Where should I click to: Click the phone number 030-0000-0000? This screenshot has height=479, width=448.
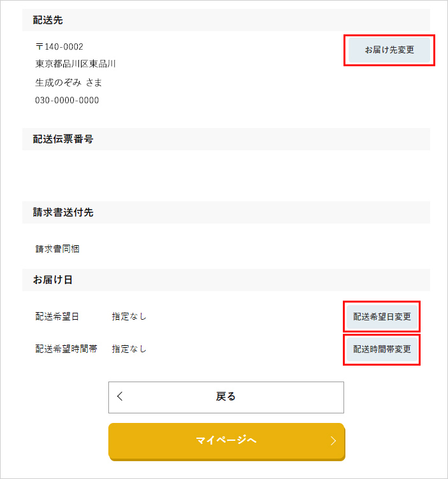tap(67, 100)
